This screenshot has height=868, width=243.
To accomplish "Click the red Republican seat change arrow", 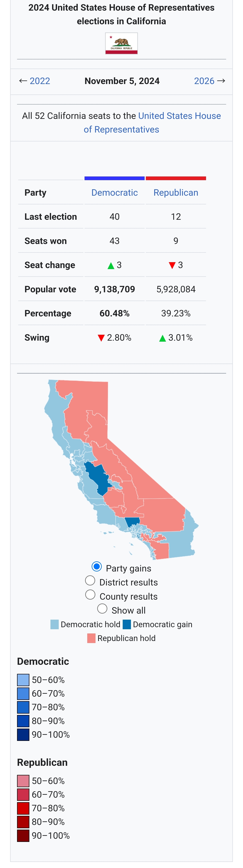I will coord(172,266).
